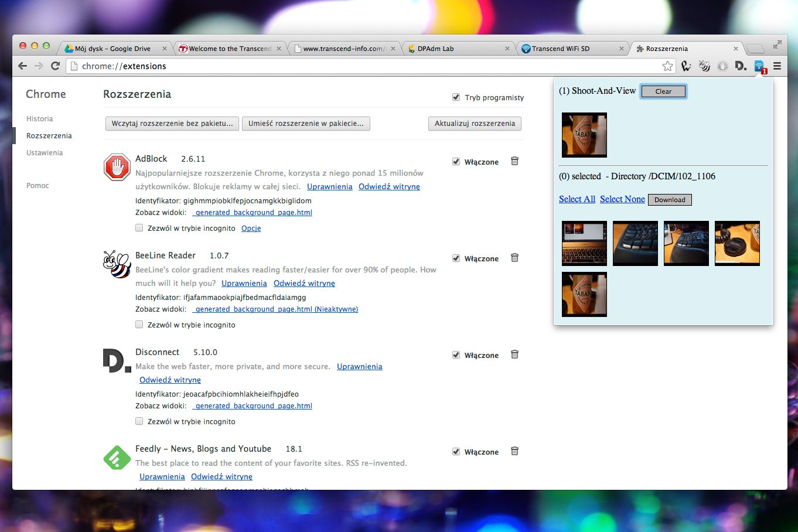
Task: Open the Chrome hamburger menu
Action: [777, 66]
